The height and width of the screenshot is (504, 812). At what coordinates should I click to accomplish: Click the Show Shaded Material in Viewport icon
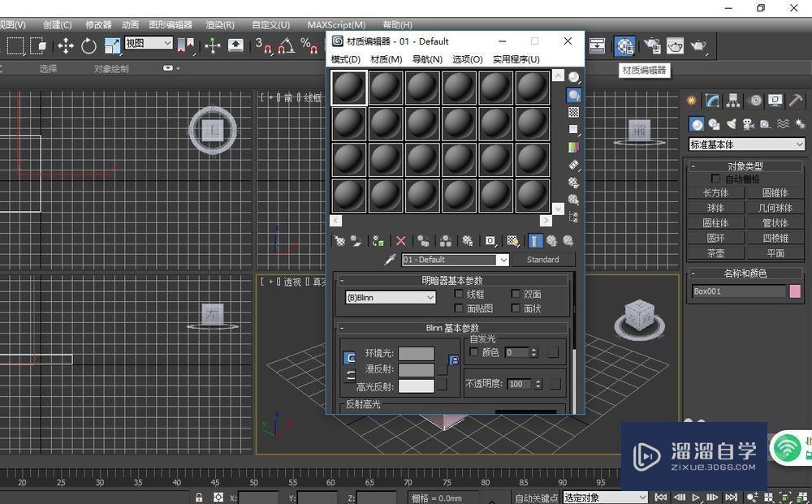[512, 240]
